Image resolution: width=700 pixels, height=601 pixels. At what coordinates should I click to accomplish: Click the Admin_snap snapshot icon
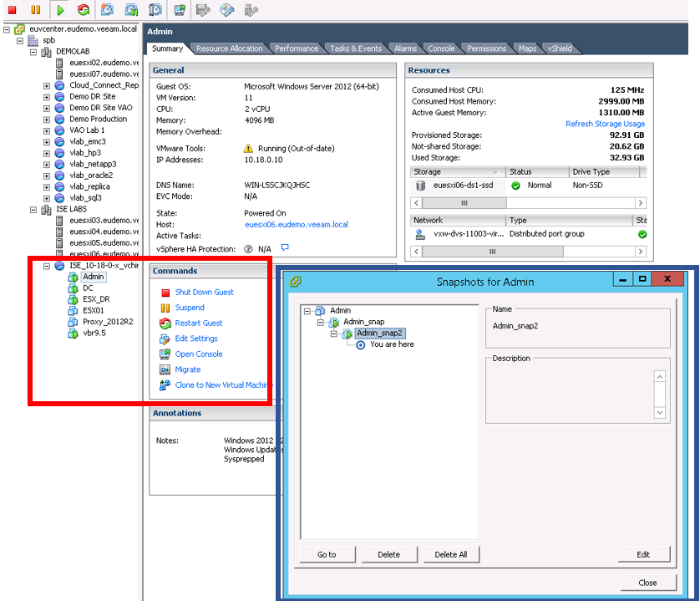[334, 322]
